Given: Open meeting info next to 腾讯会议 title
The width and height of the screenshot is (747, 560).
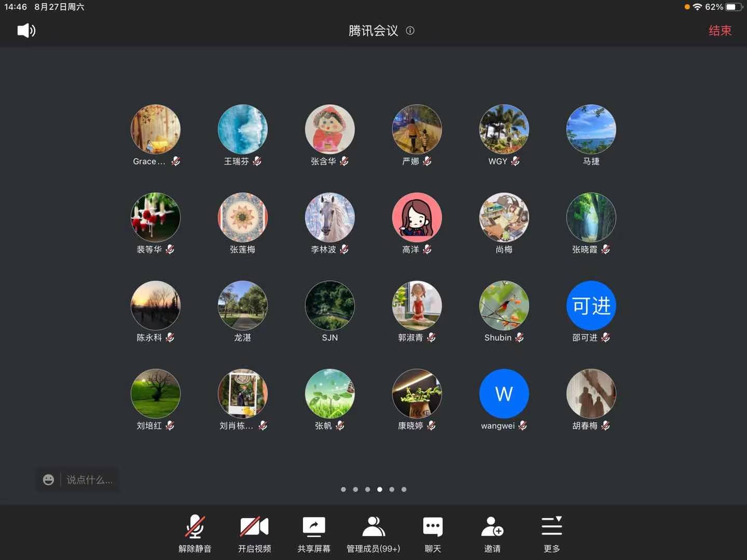Looking at the screenshot, I should click(410, 31).
